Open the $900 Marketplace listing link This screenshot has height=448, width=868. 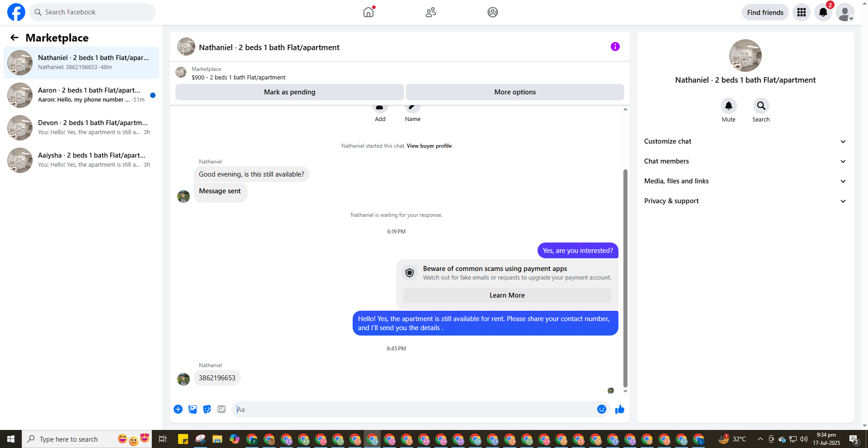point(238,78)
